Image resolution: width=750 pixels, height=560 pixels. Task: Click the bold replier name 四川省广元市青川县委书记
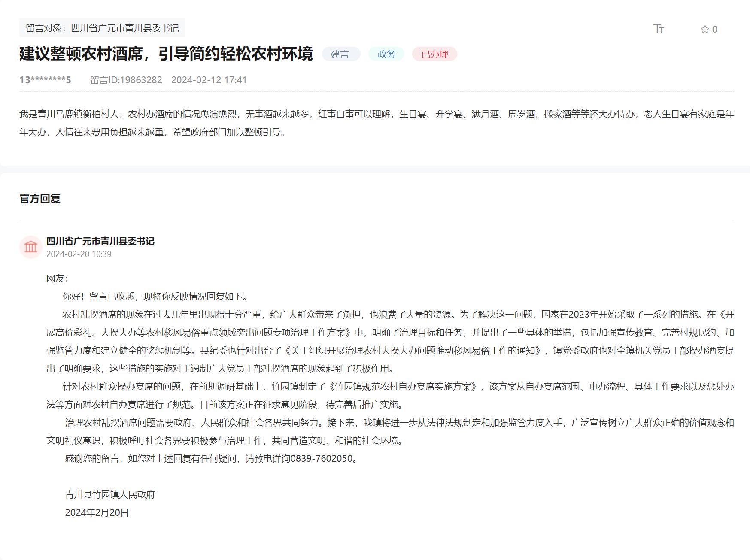click(x=100, y=241)
